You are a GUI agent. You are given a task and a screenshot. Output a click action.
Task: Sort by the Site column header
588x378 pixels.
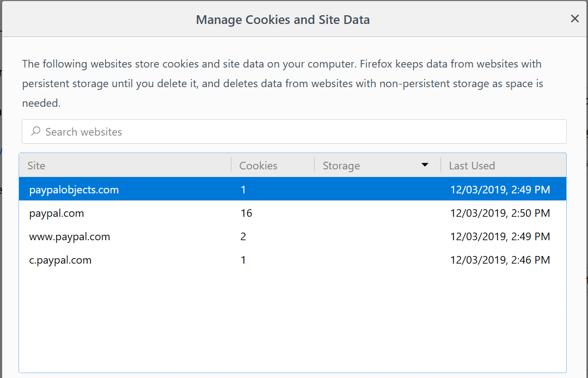pos(125,166)
